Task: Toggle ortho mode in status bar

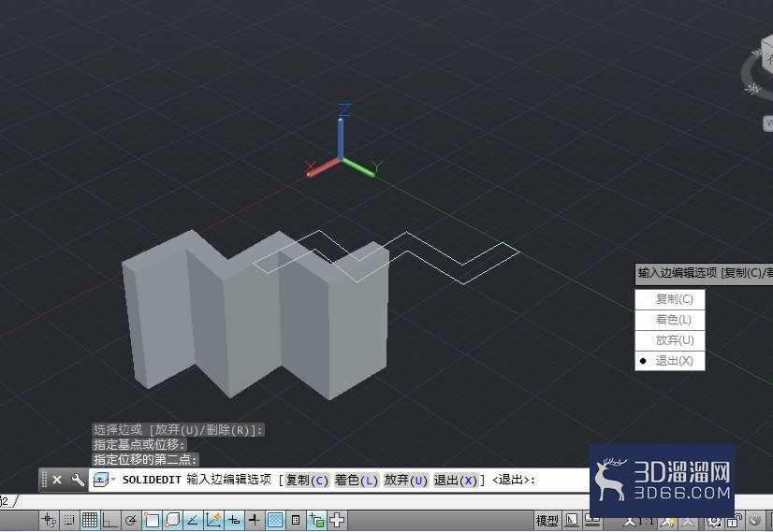Action: (x=110, y=520)
